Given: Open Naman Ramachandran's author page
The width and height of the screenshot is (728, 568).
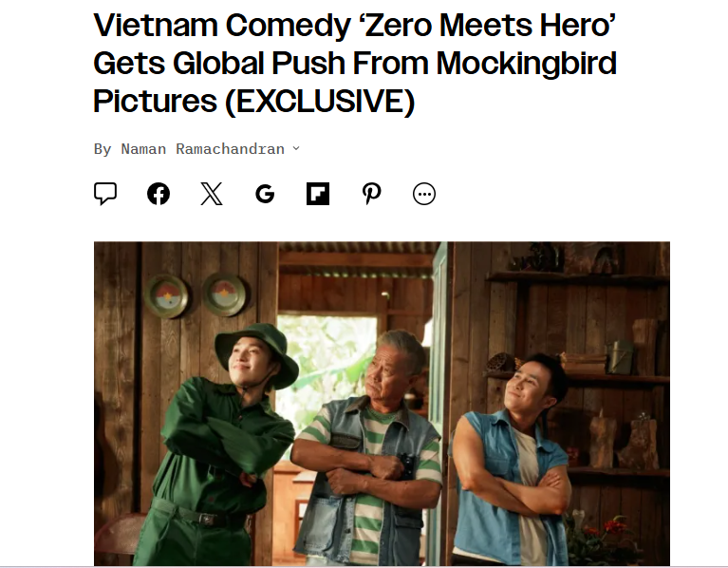Looking at the screenshot, I should coord(203,149).
